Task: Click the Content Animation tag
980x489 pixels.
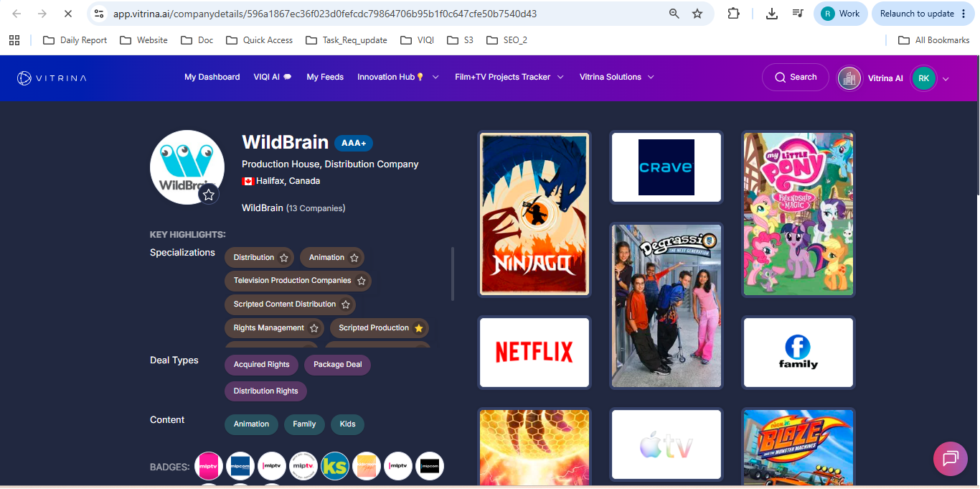Action: tap(251, 424)
